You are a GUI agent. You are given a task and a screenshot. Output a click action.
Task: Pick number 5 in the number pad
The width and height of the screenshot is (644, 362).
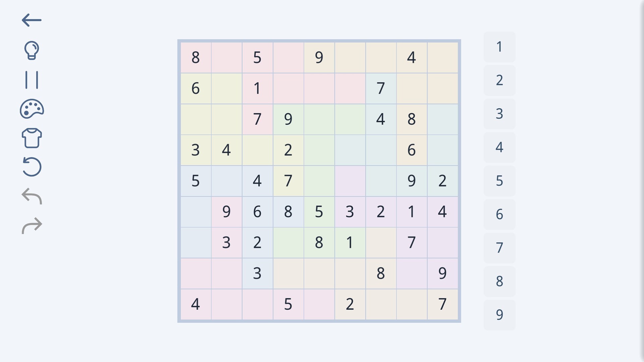tap(499, 181)
